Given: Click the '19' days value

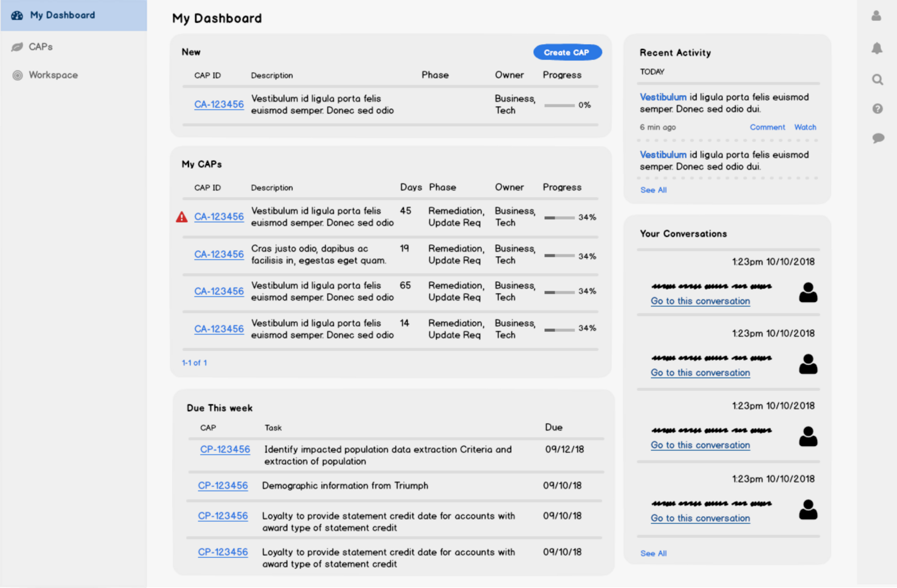Looking at the screenshot, I should (x=404, y=248).
